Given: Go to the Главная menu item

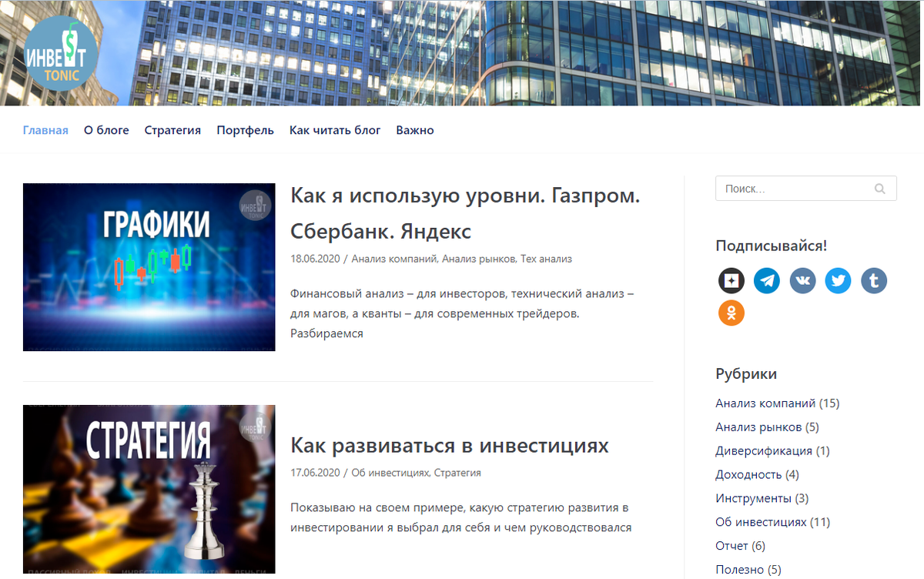Looking at the screenshot, I should 45,130.
